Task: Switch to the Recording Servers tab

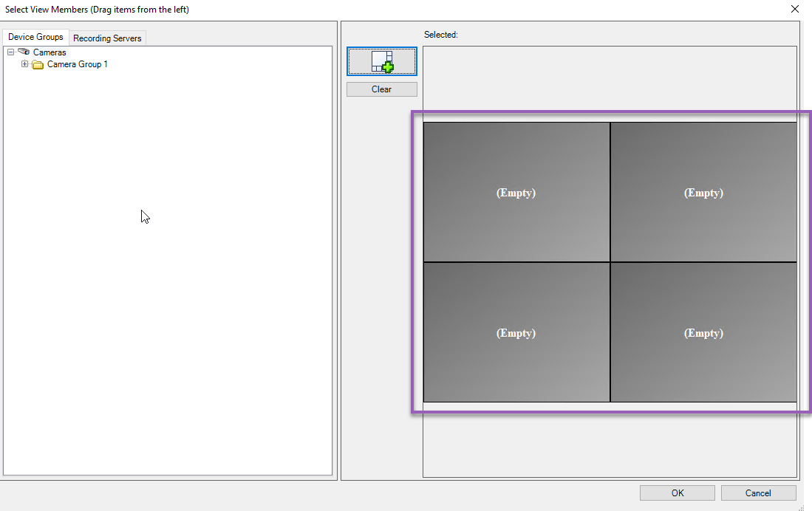Action: [107, 38]
